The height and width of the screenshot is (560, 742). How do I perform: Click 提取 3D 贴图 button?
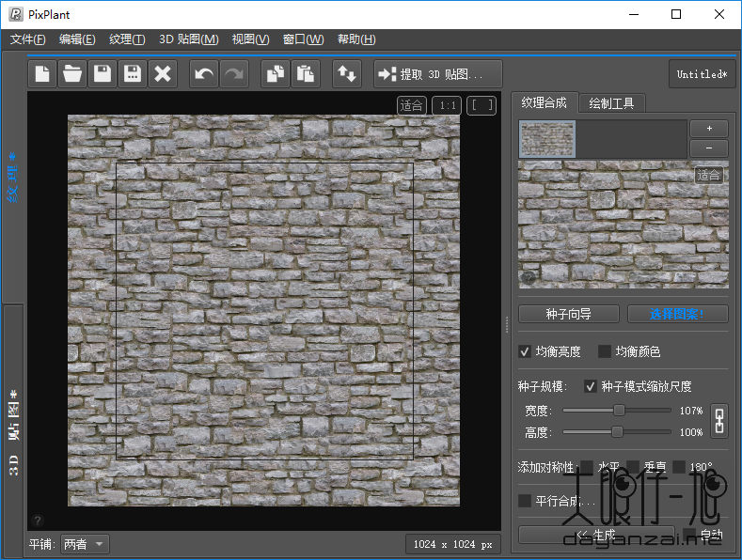(437, 74)
